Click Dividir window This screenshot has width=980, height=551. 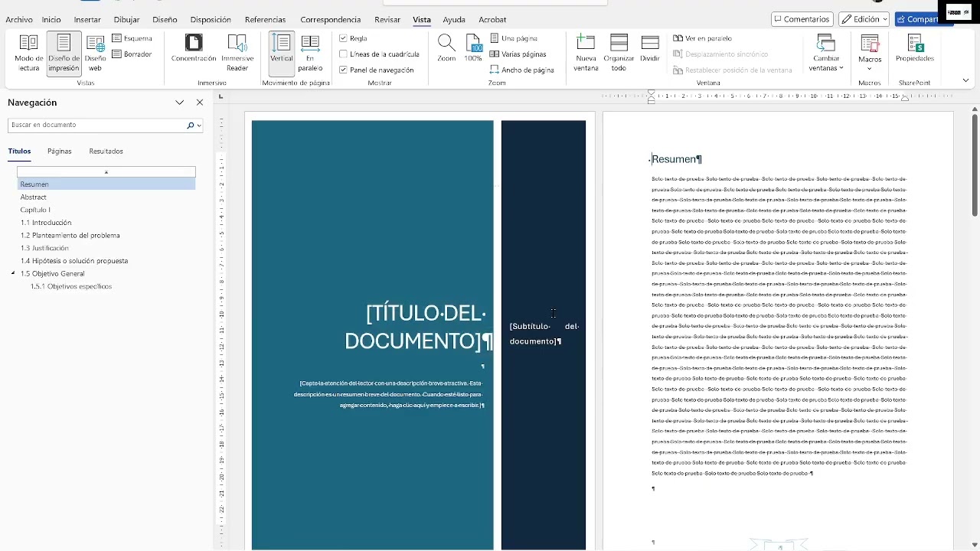coord(650,48)
